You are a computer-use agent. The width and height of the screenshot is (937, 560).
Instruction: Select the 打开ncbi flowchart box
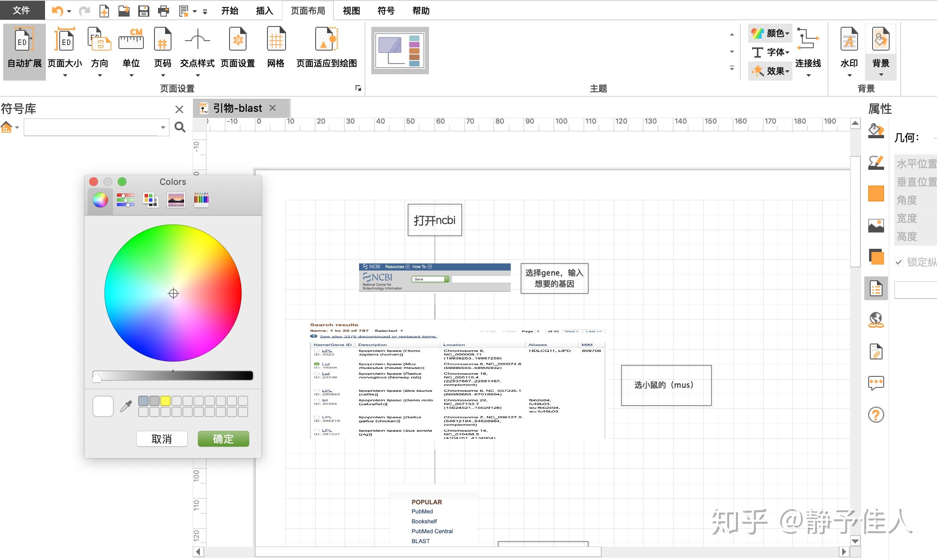[x=435, y=220]
